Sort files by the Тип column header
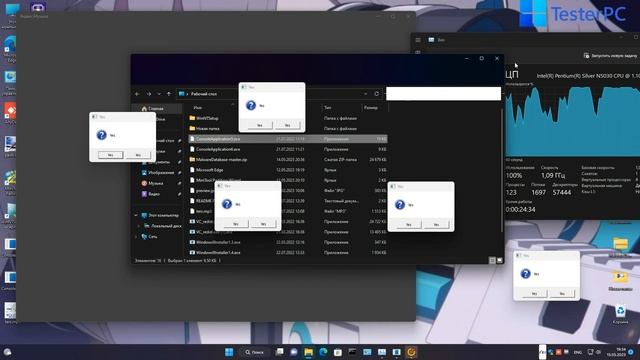This screenshot has height=360, width=640. 327,108
